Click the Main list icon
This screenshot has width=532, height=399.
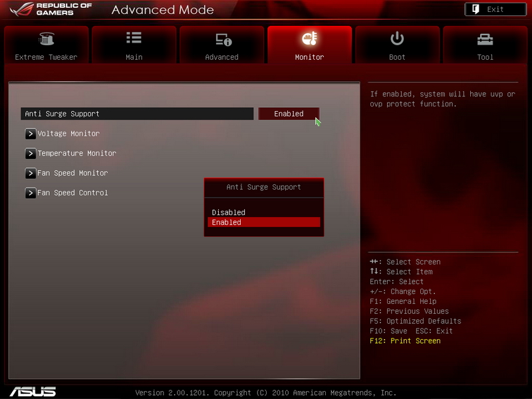pos(134,38)
